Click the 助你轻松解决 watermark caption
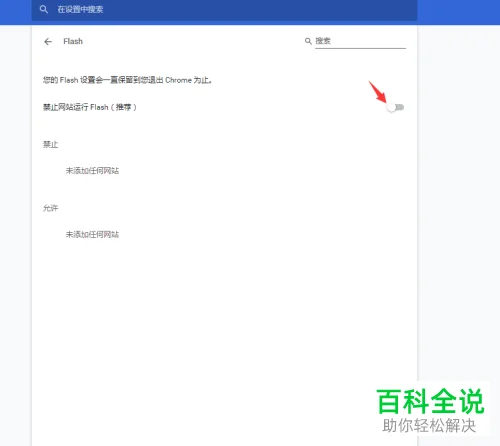This screenshot has height=446, width=500. [429, 426]
